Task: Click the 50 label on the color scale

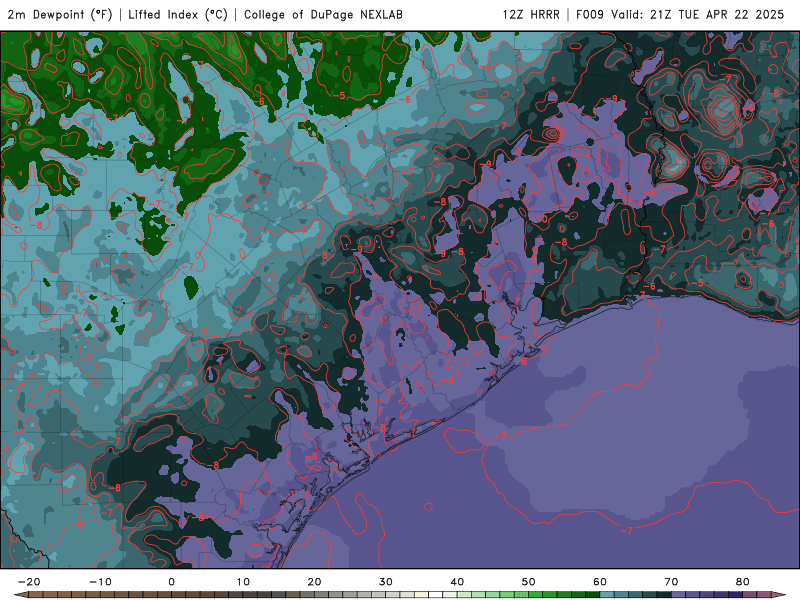Action: (x=529, y=582)
